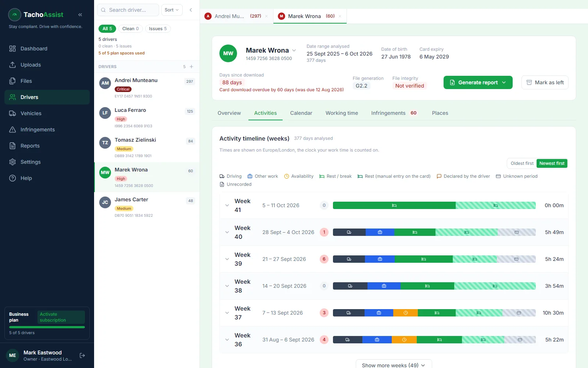The height and width of the screenshot is (368, 588).
Task: Select Oldest first sort order
Action: click(522, 163)
